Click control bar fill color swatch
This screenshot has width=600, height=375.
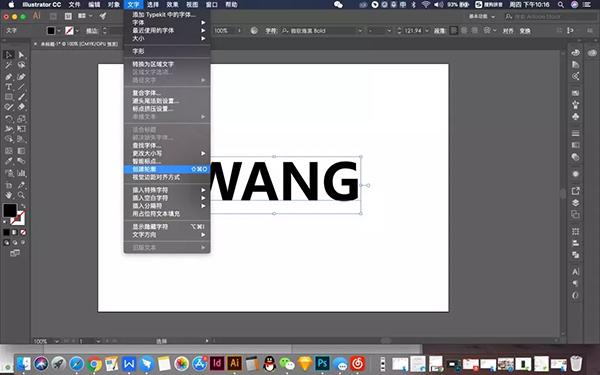tap(51, 31)
